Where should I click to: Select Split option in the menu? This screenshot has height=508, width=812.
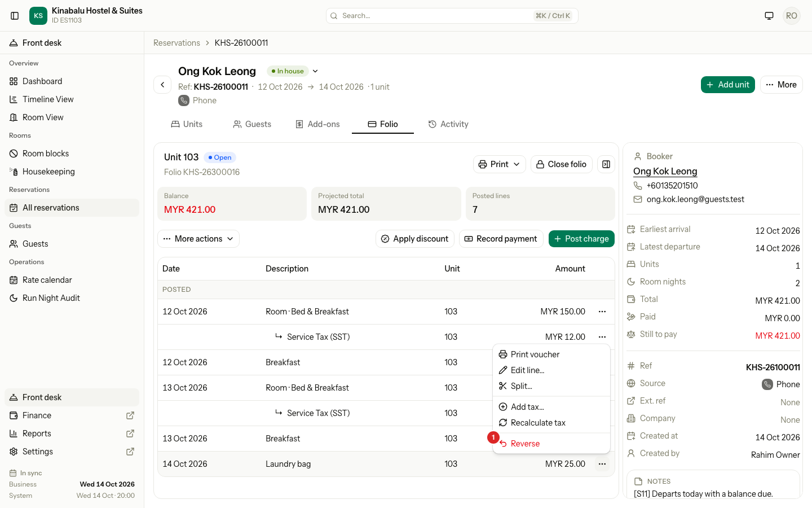[551, 386]
